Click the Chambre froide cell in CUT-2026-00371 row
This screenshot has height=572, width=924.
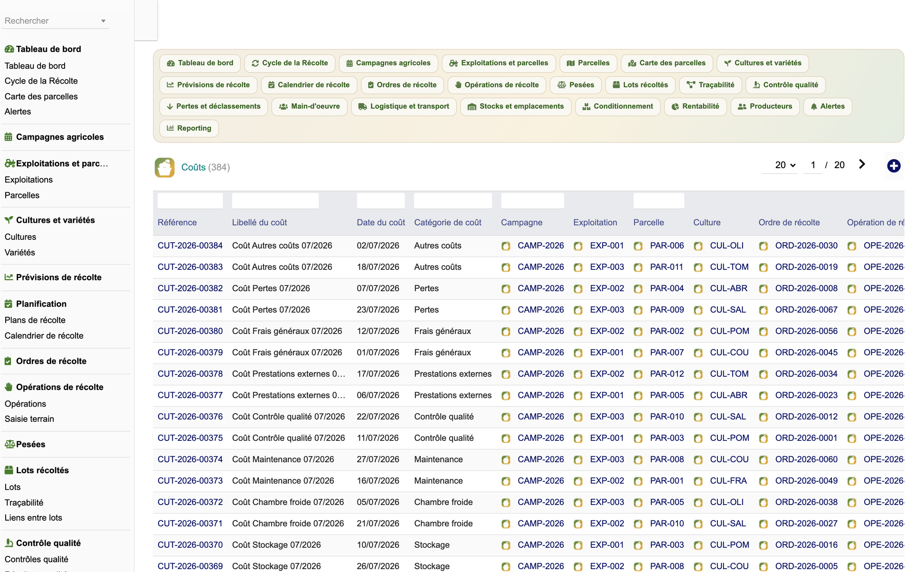click(443, 524)
